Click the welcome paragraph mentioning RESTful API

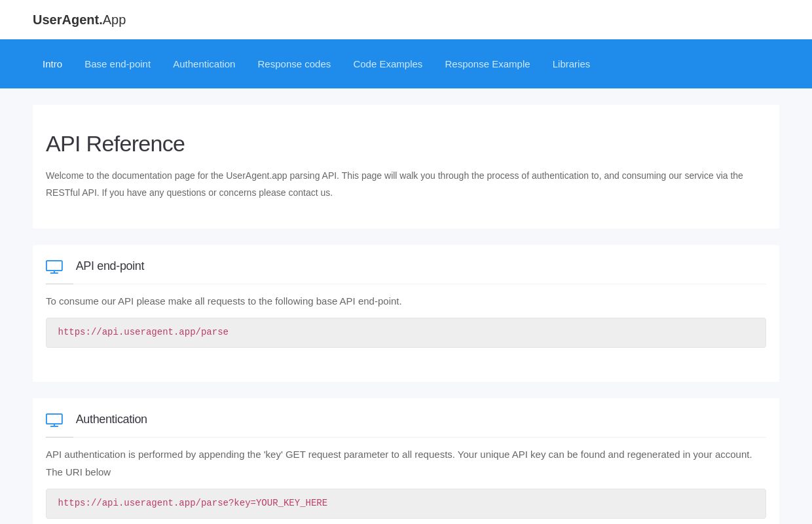394,184
